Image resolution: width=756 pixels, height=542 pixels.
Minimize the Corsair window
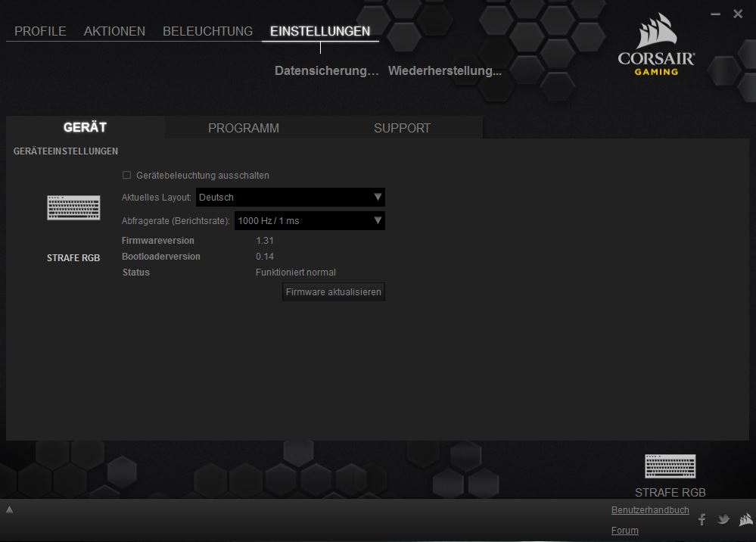click(715, 14)
